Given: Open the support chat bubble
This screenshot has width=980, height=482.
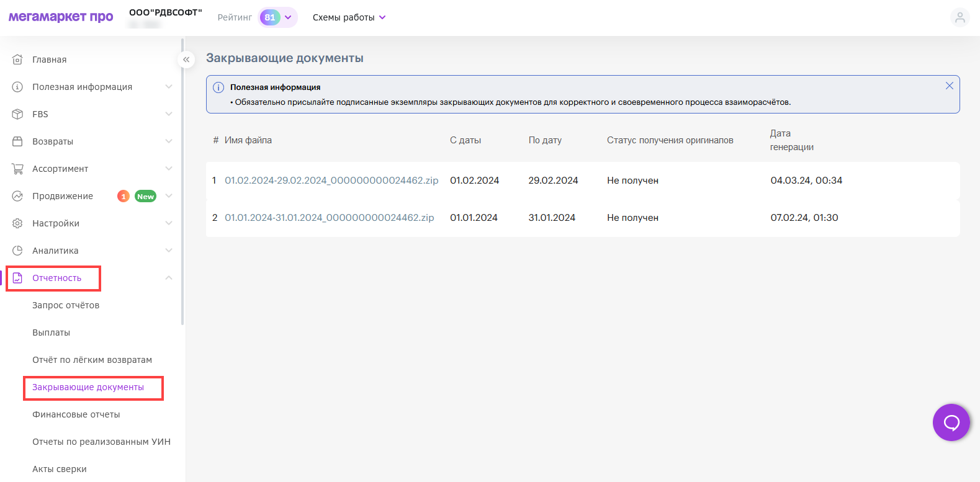Looking at the screenshot, I should pos(951,422).
